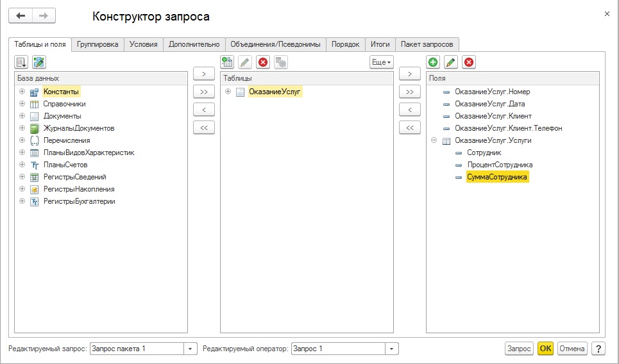Viewport: 619px width, 364px height.
Task: Click the Запрос пакета 1 input field
Action: pyautogui.click(x=137, y=349)
